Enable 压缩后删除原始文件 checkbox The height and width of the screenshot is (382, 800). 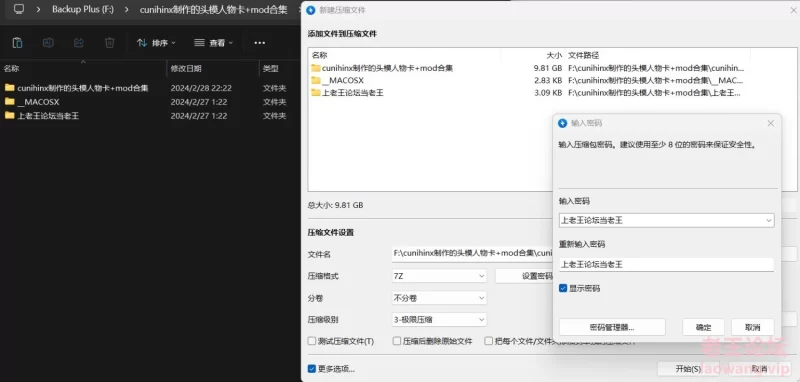tap(397, 341)
